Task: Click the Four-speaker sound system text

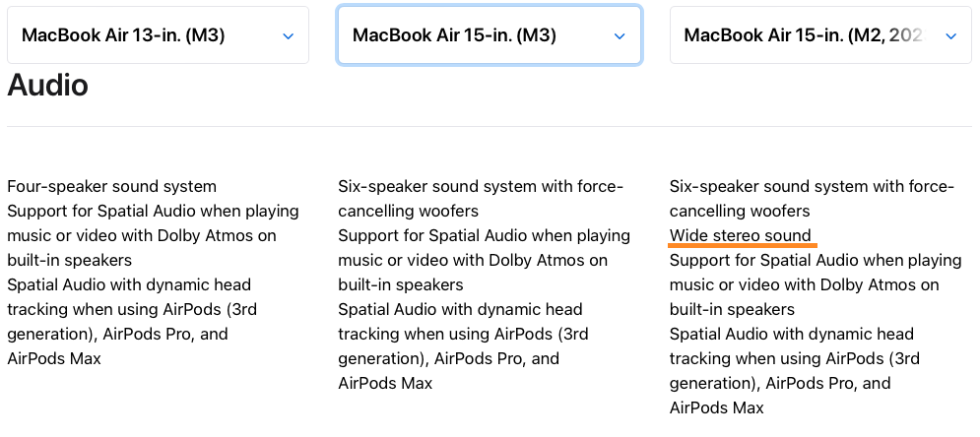Action: point(111,186)
